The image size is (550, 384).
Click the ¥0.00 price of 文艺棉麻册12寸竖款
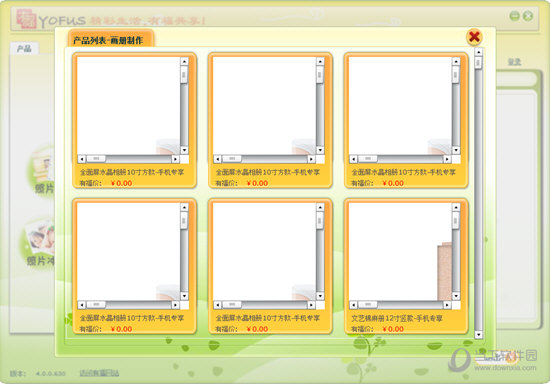coord(393,329)
